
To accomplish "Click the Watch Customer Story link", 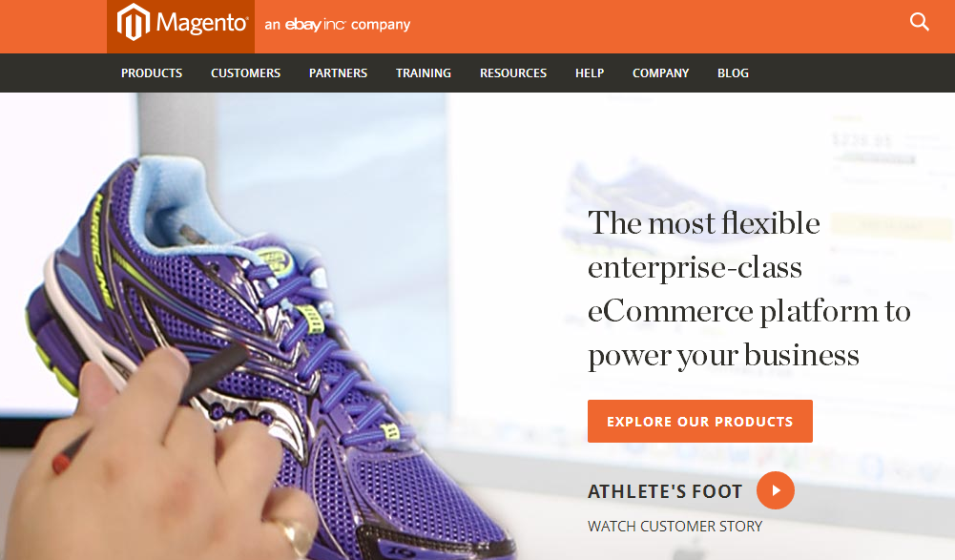I will pos(675,526).
